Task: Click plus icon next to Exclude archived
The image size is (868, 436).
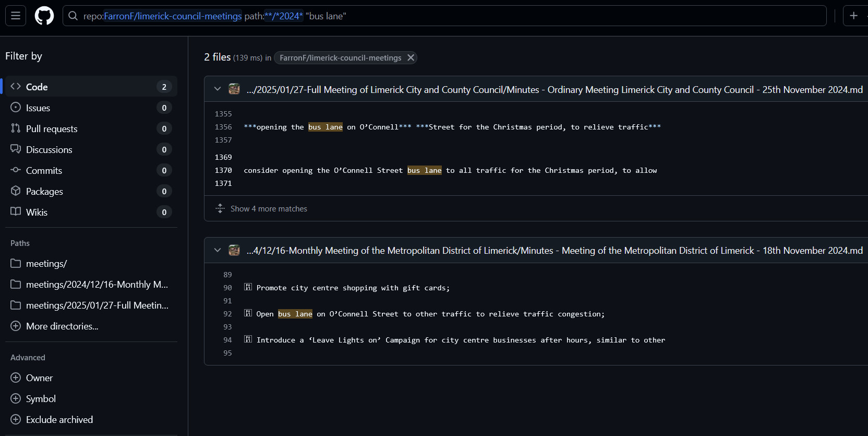Action: (x=16, y=420)
